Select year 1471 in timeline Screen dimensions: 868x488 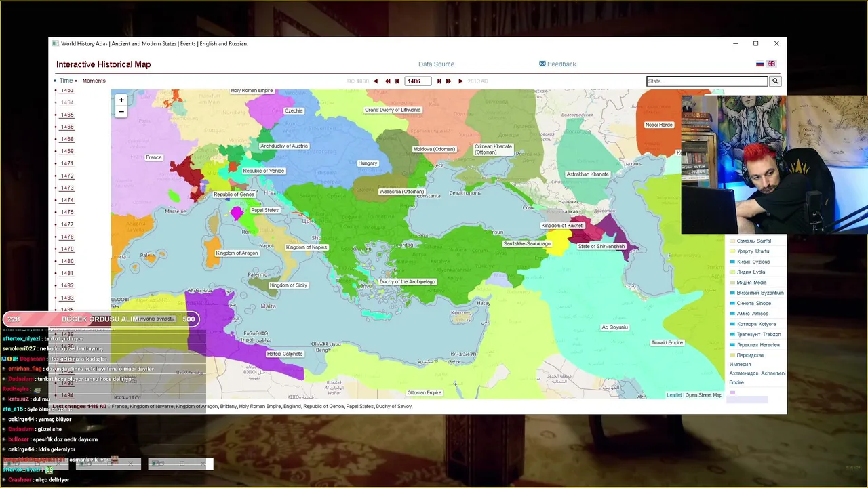pyautogui.click(x=67, y=164)
